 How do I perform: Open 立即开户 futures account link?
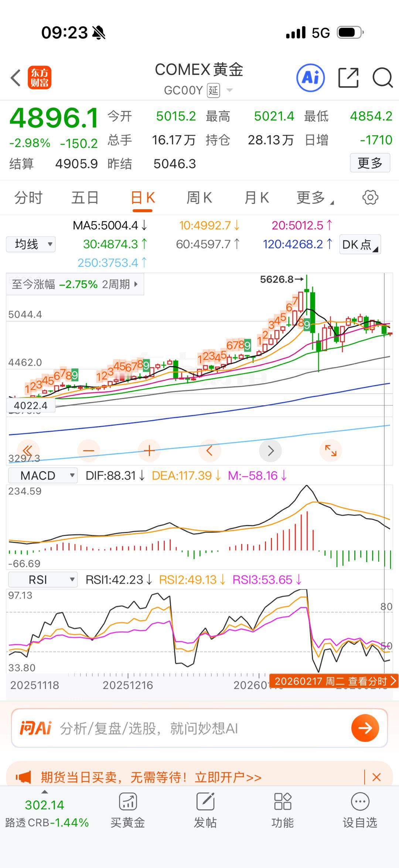point(228,777)
